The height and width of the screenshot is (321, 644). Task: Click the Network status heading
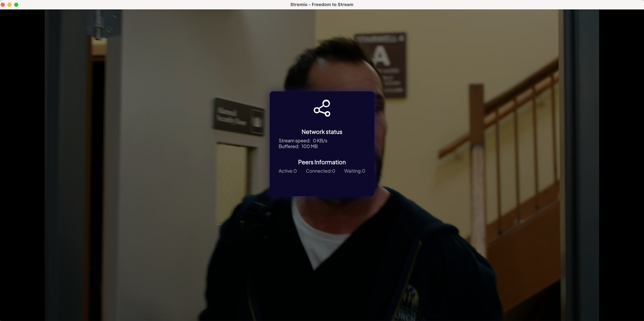click(x=322, y=132)
